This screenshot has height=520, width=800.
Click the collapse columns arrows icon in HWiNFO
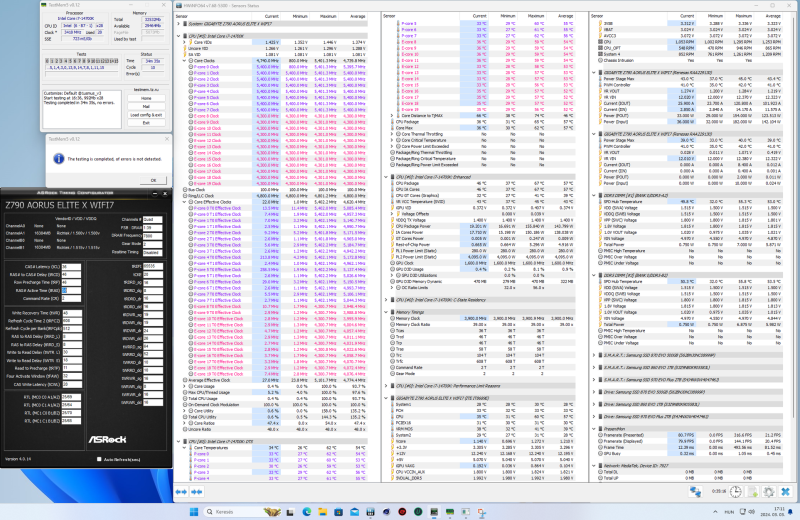pos(196,492)
